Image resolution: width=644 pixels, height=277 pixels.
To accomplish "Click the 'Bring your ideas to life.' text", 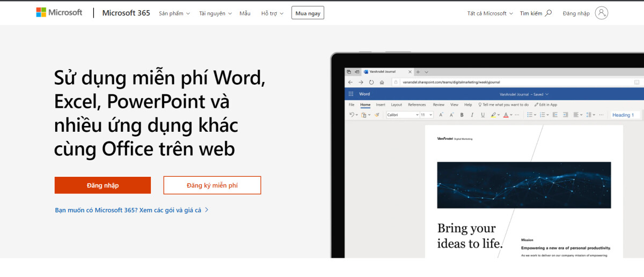I will click(x=470, y=236).
